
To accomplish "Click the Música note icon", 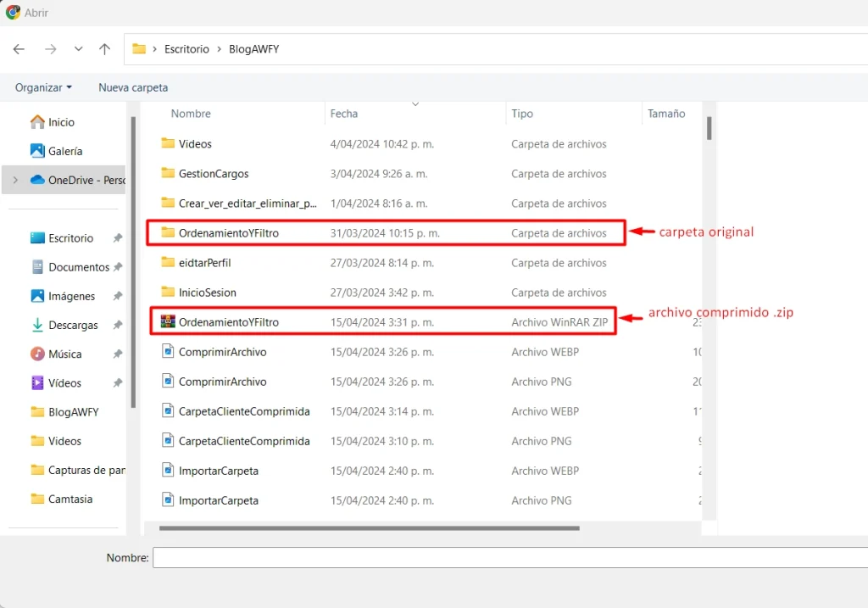I will pyautogui.click(x=37, y=354).
